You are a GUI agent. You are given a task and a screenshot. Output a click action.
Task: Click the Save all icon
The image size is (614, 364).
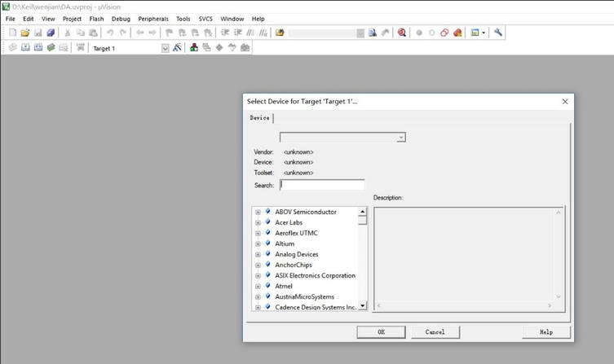(x=51, y=33)
